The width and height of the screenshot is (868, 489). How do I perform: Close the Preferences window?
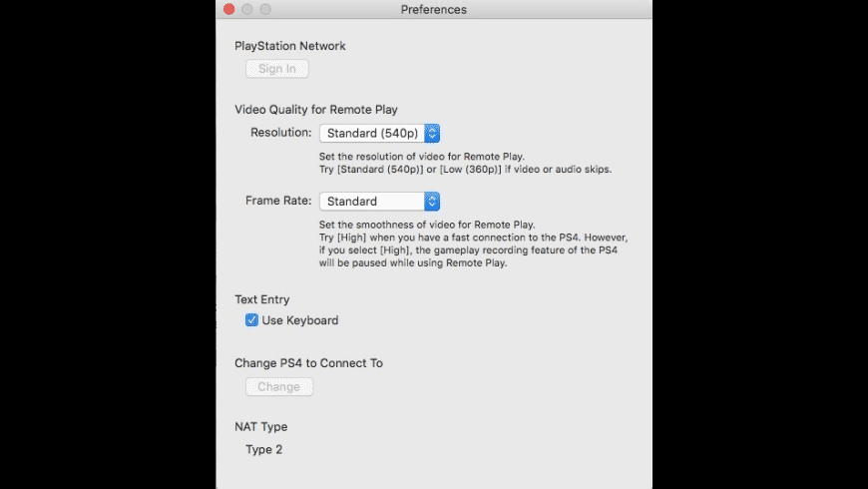[x=229, y=9]
